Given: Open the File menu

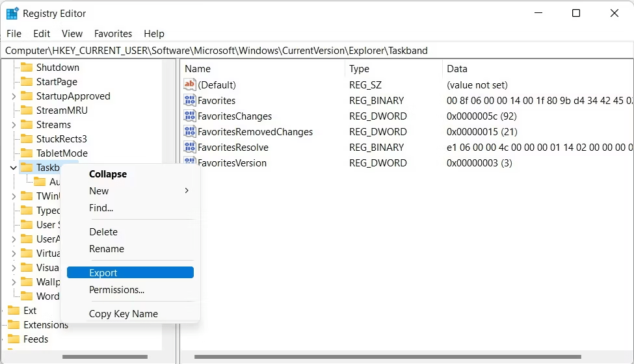Looking at the screenshot, I should [14, 34].
